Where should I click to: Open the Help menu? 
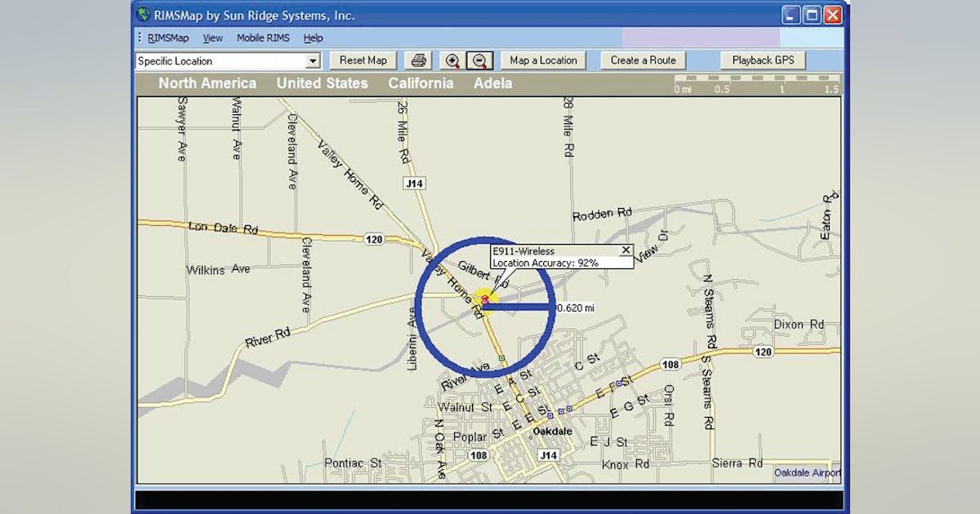coord(313,38)
